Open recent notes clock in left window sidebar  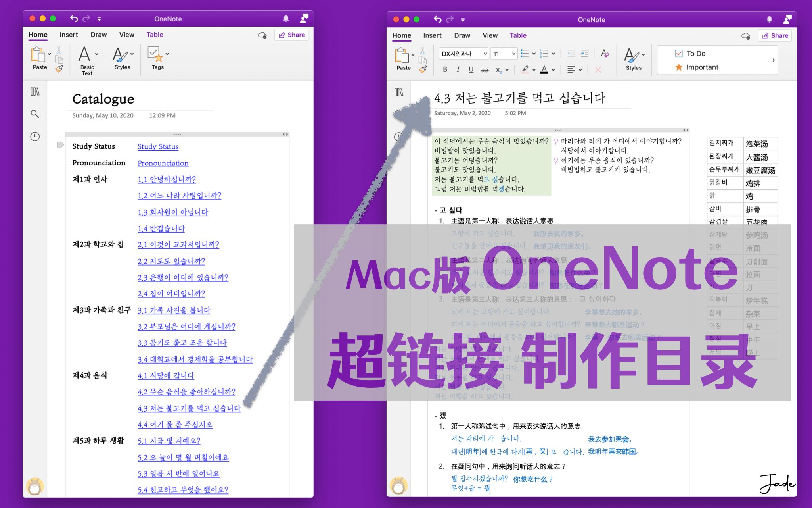35,137
